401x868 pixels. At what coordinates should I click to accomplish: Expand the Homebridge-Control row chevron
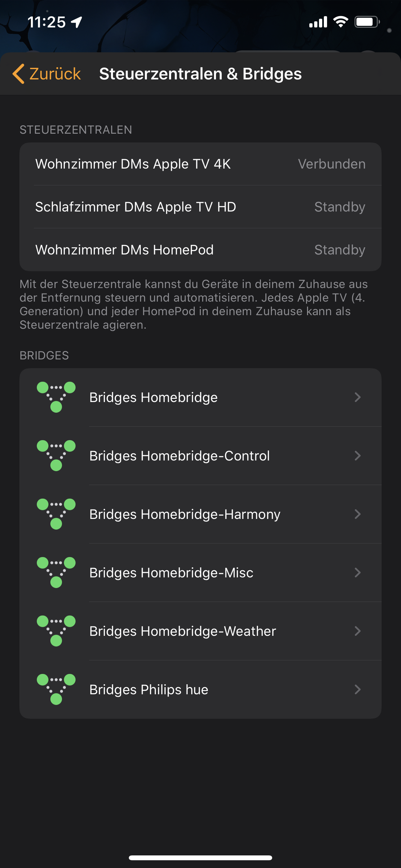click(357, 456)
